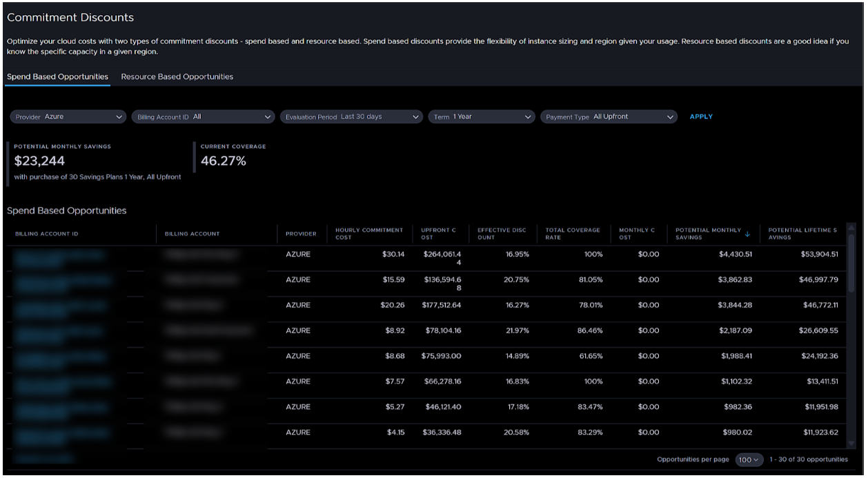Change opportunities per page using the 100 dropdown

(749, 459)
